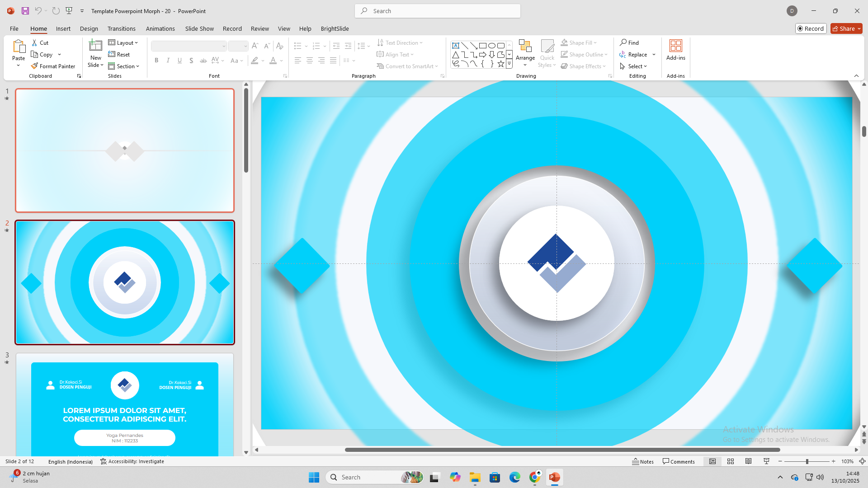Click the Font Color swatch
This screenshot has height=488, width=868.
pyautogui.click(x=273, y=60)
